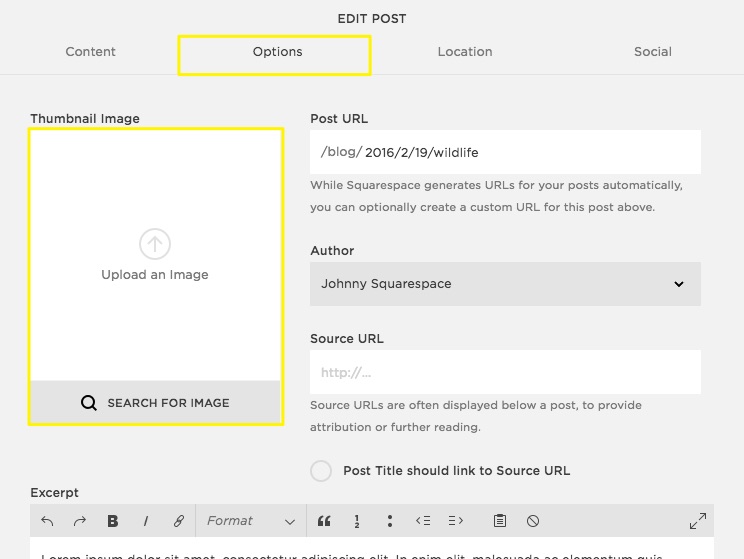Click the undo arrow in Excerpt toolbar
Image resolution: width=744 pixels, height=559 pixels.
[x=47, y=521]
